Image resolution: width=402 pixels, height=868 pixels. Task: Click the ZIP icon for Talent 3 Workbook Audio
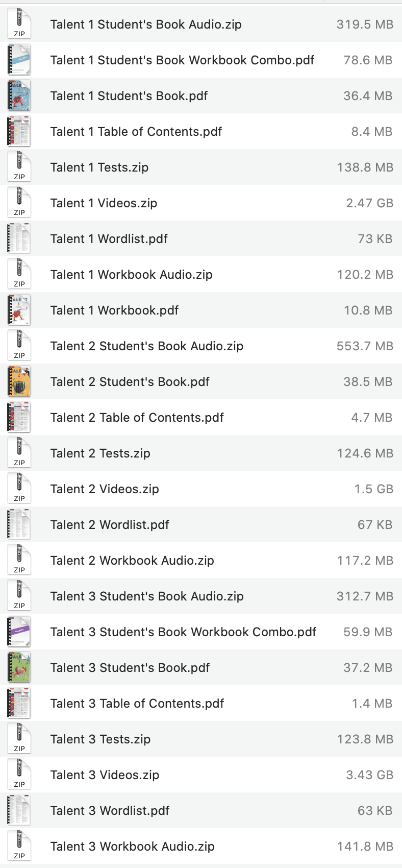18,846
